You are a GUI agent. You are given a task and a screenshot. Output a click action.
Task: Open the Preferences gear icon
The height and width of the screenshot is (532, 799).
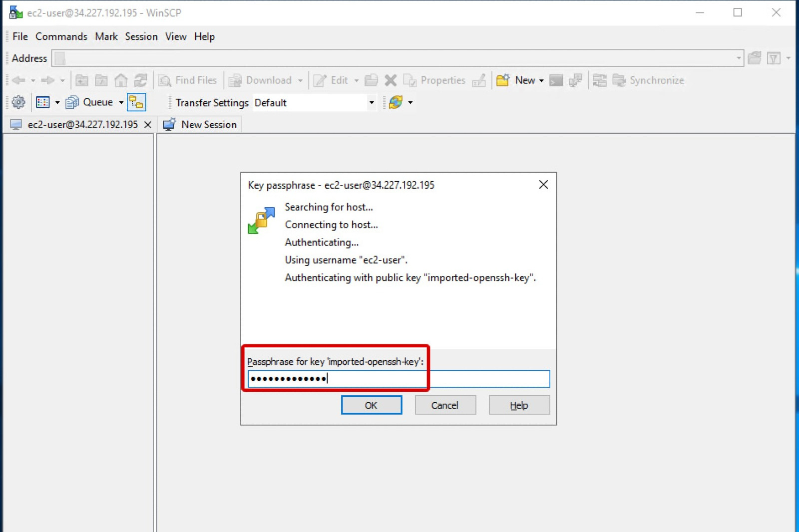[x=18, y=102]
